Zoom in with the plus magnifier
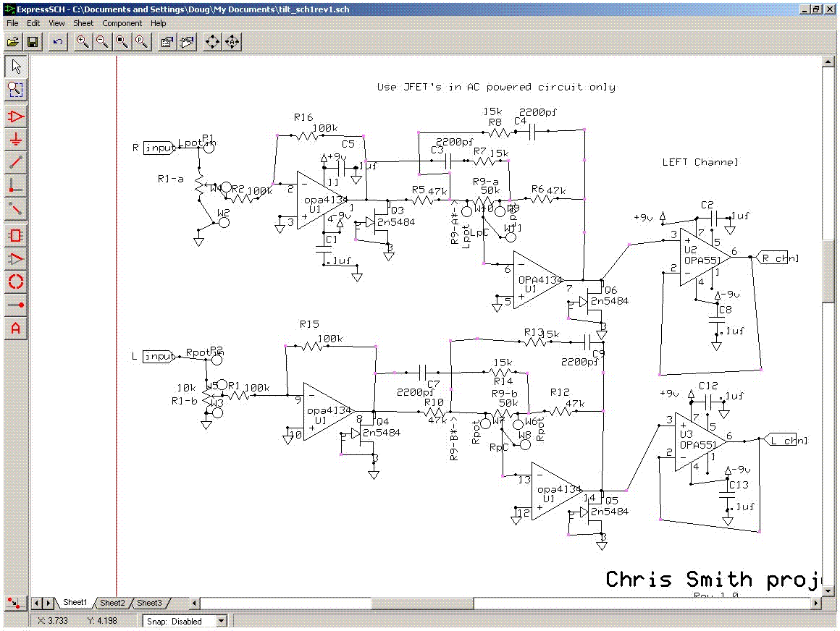This screenshot has width=840, height=631. point(82,42)
